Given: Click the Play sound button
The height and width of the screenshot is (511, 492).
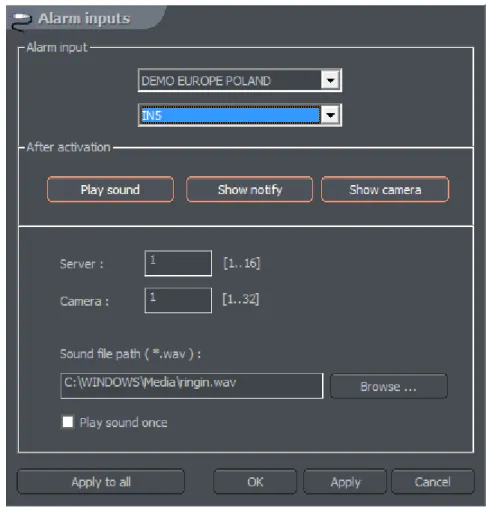Looking at the screenshot, I should (110, 189).
